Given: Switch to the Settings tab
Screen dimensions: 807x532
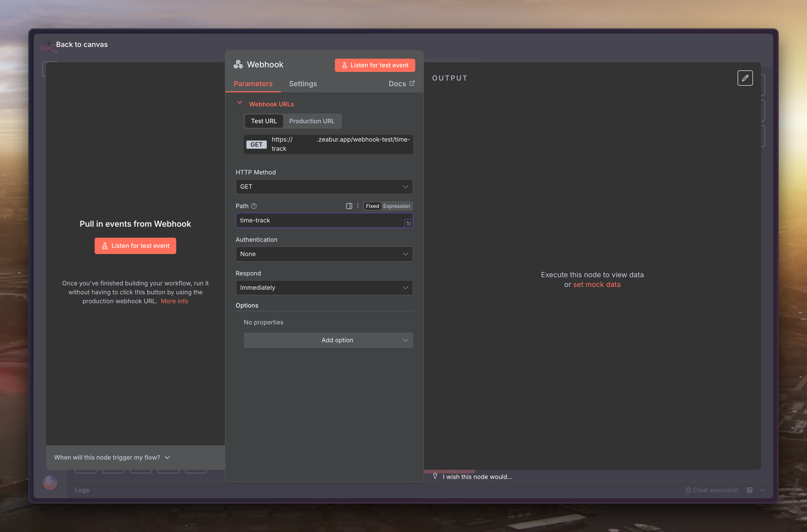Looking at the screenshot, I should click(302, 84).
